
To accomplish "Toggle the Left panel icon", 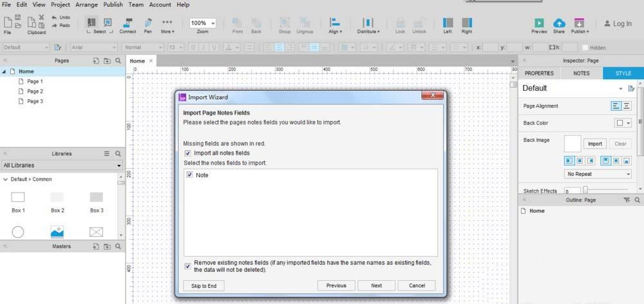I will [x=448, y=24].
